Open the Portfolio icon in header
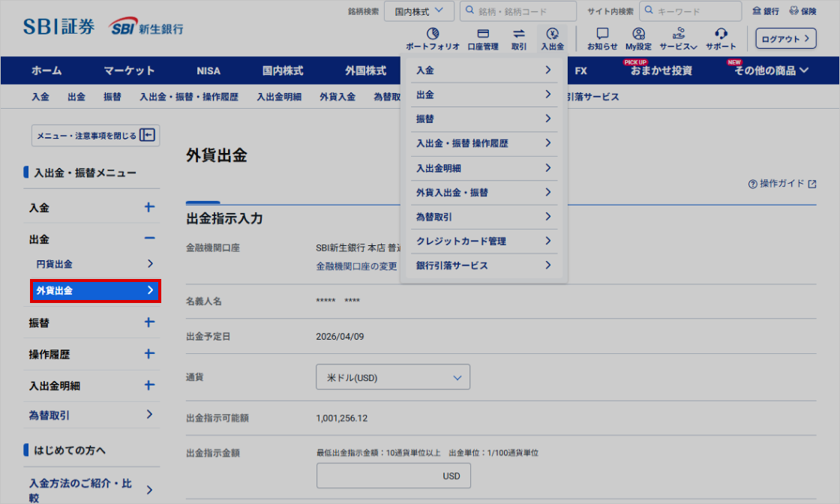This screenshot has height=504, width=840. tap(432, 34)
